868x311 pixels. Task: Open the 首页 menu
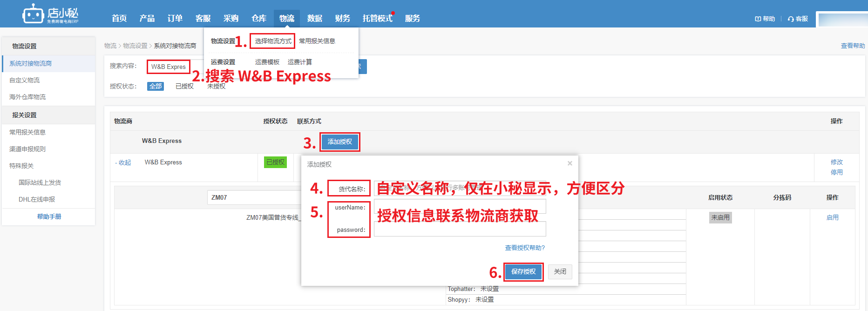(x=119, y=18)
